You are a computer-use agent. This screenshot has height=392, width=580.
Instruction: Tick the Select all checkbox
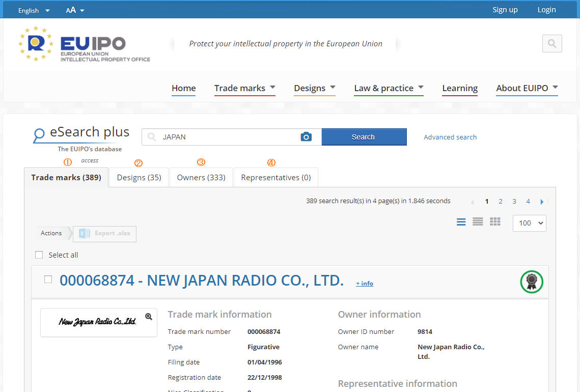click(x=39, y=255)
